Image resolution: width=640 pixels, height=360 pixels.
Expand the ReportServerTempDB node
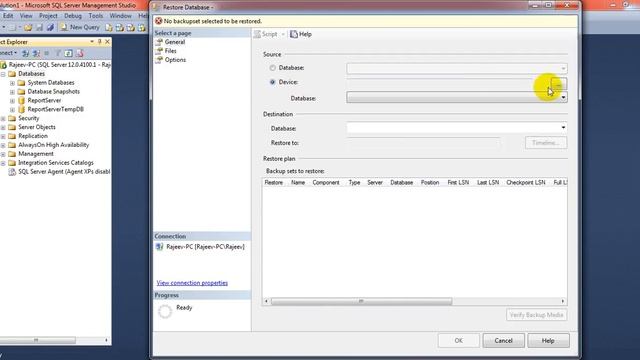click(12, 109)
